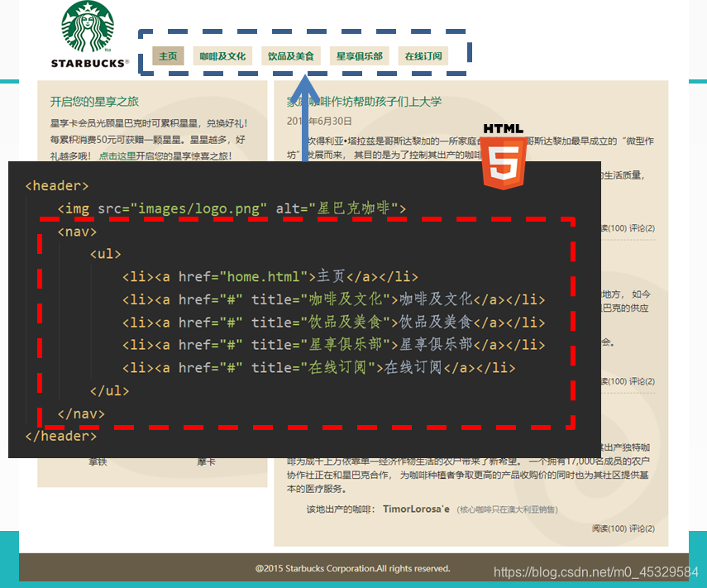Open the 饮品及美食 navigation tab
707x588 pixels.
[x=290, y=56]
